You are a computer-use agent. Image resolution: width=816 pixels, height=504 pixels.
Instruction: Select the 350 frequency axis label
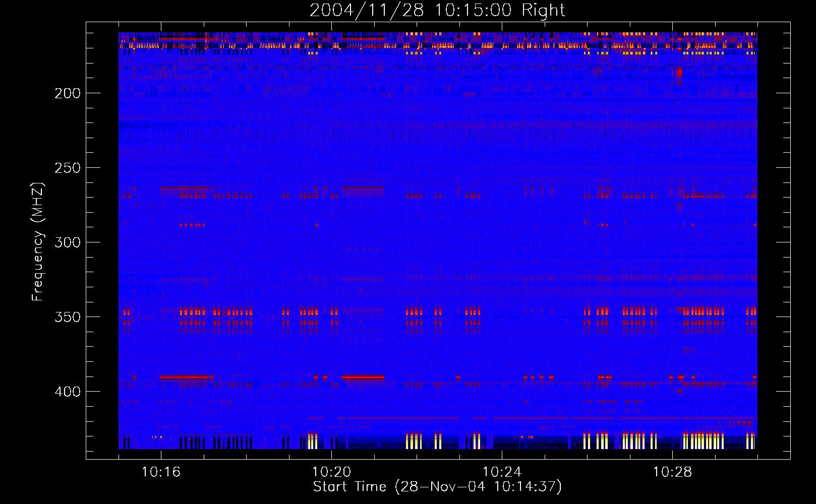point(67,317)
